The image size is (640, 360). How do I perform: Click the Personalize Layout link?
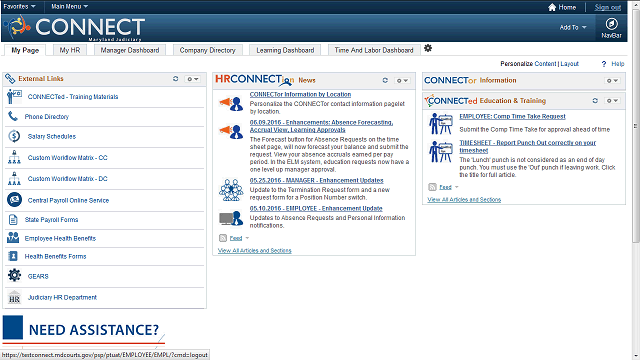[x=569, y=64]
